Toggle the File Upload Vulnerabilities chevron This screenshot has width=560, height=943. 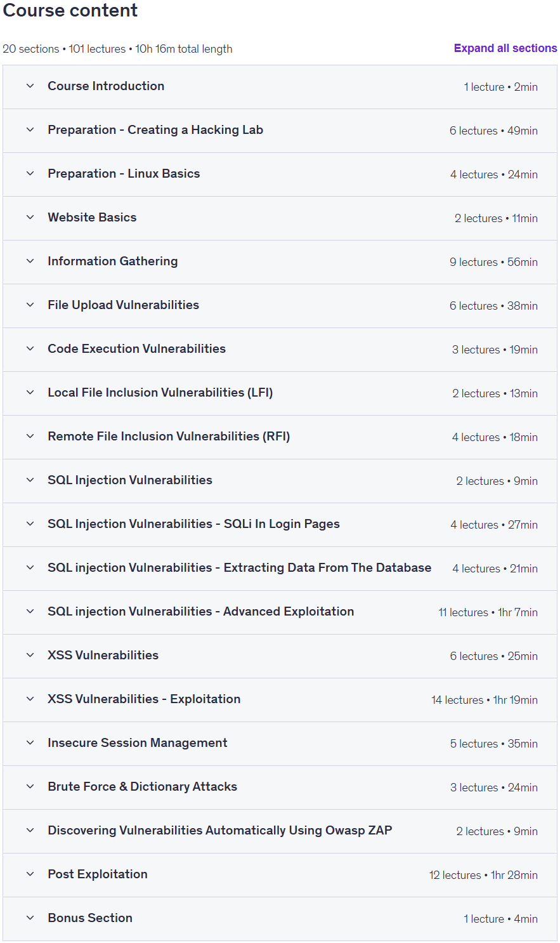[30, 305]
